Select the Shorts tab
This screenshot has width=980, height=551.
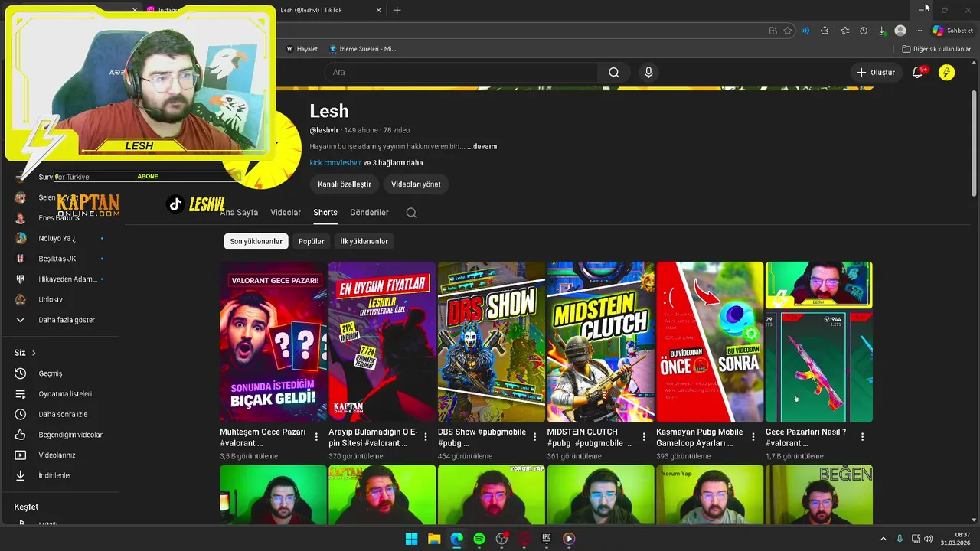coord(325,213)
